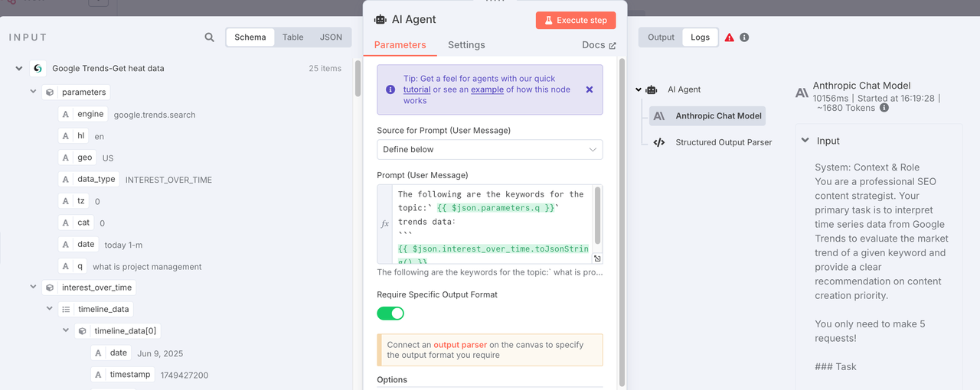Click the parameters object cube icon
Screen dimensions: 980x390
click(50, 93)
